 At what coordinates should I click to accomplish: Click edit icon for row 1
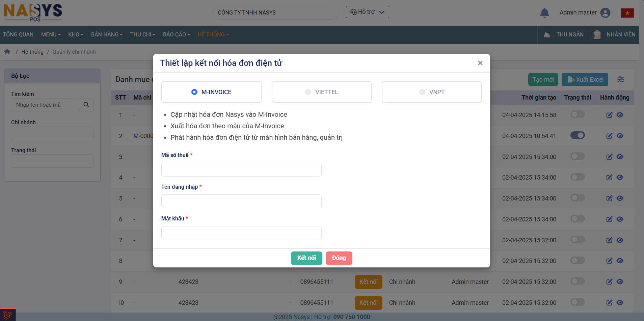(x=609, y=115)
